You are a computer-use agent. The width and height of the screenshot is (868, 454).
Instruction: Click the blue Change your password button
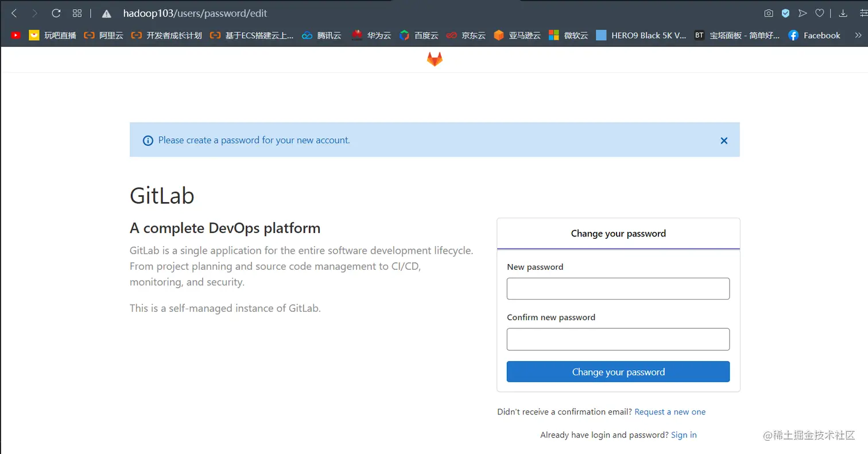pyautogui.click(x=618, y=372)
